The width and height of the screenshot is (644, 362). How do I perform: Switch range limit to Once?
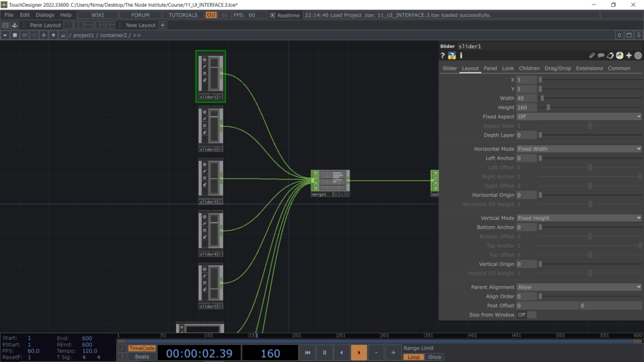(x=435, y=357)
